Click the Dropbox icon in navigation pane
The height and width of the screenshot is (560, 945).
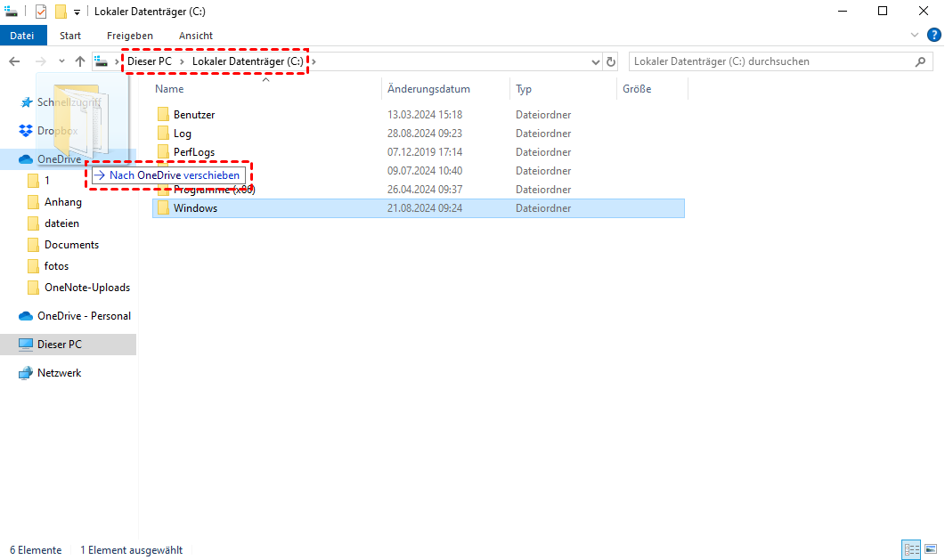pos(25,131)
